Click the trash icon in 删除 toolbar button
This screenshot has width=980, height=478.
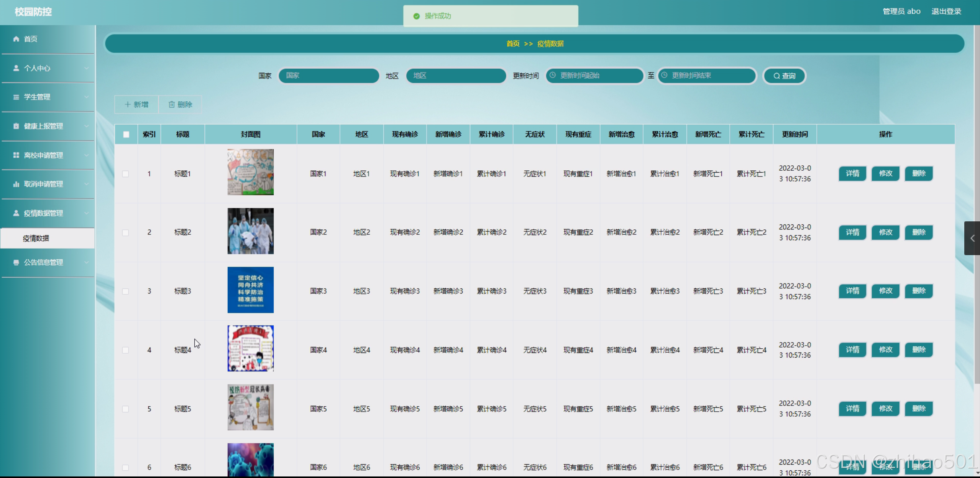(x=172, y=104)
